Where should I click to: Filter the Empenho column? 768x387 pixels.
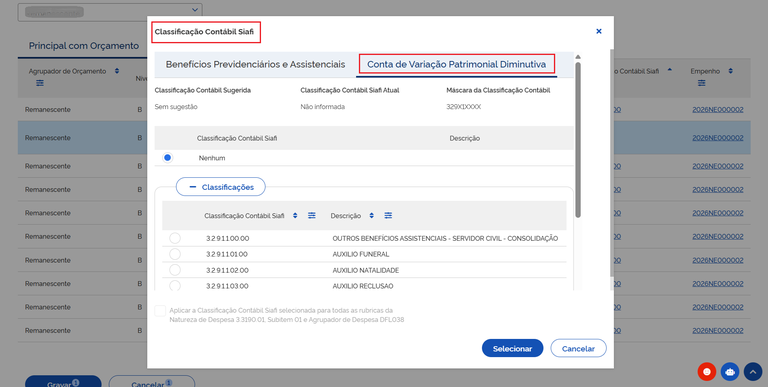click(702, 83)
